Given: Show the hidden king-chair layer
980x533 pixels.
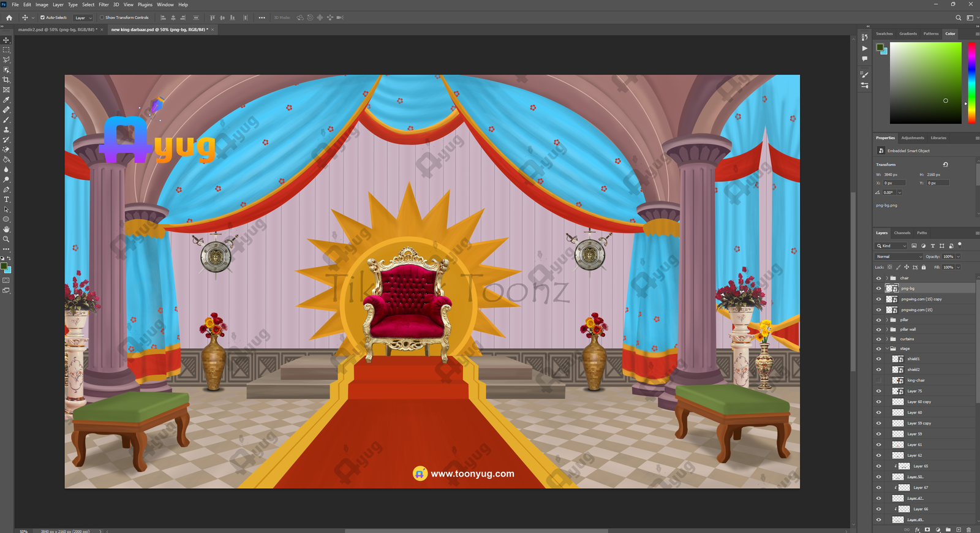Looking at the screenshot, I should (x=878, y=380).
